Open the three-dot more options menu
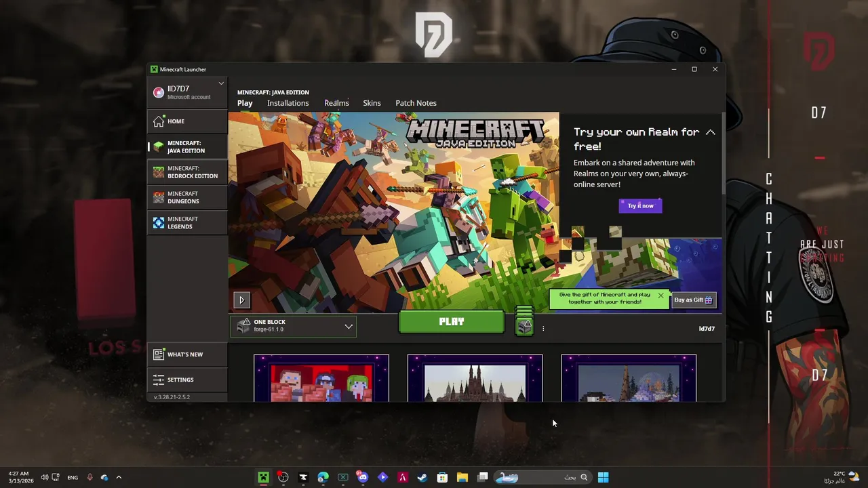Viewport: 868px width, 488px height. point(543,329)
